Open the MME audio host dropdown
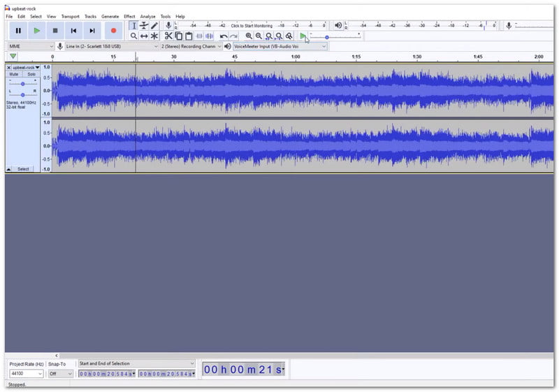This screenshot has height=392, width=559. pyautogui.click(x=31, y=46)
